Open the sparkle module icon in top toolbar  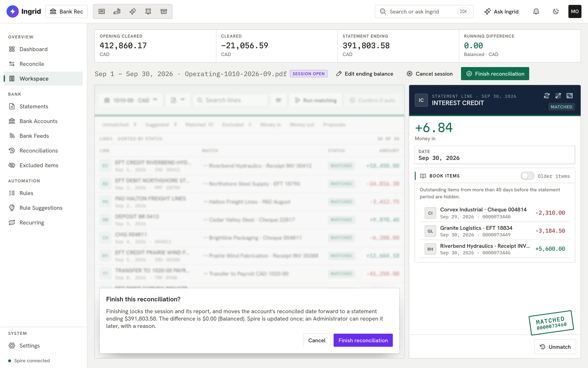pos(133,11)
